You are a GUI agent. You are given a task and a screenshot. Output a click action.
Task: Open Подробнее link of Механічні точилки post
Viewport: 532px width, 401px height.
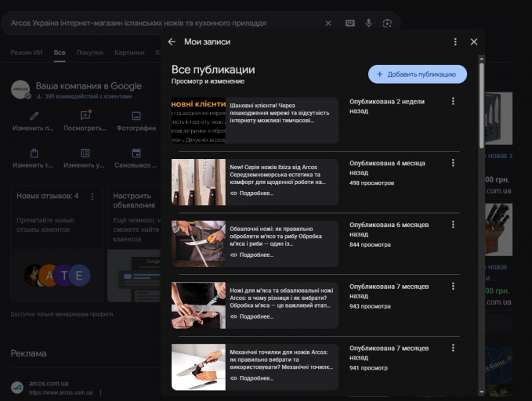click(252, 378)
